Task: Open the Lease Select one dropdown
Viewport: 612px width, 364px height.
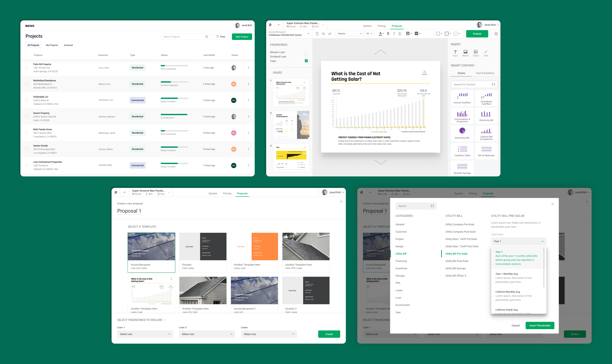Action: coord(269,334)
